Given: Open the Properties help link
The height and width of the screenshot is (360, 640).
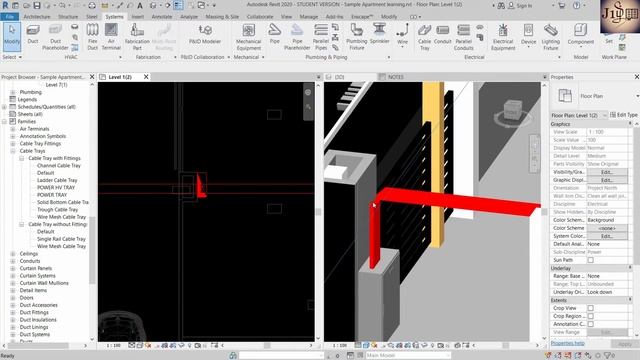Looking at the screenshot, I should [x=567, y=343].
